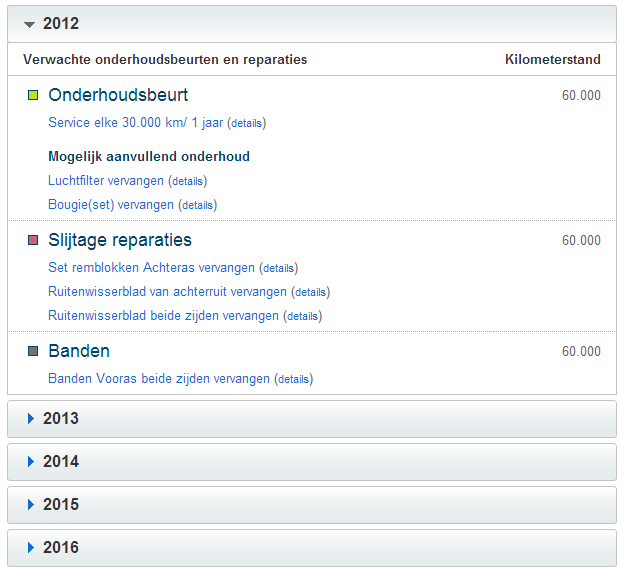Open details for Luchtfilter vervangen
625x576 pixels.
tap(187, 182)
